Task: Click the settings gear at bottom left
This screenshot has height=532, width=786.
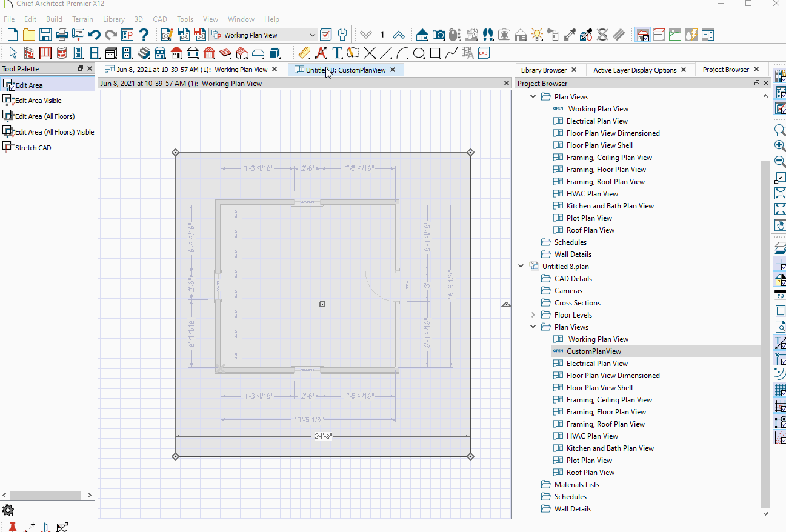Action: coord(8,510)
